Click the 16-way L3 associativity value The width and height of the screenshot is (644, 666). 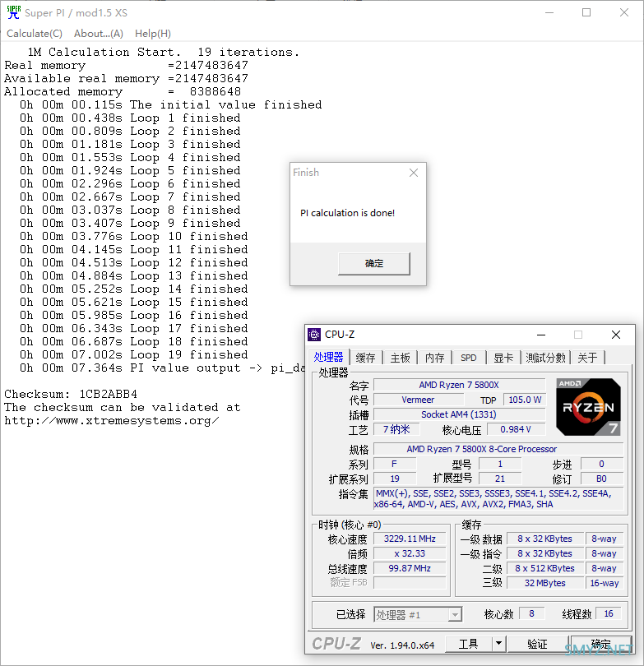tap(604, 583)
